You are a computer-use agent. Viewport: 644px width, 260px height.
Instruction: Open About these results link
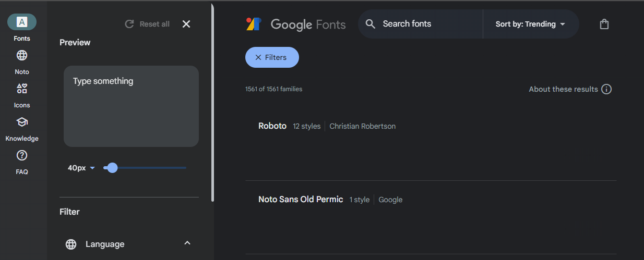click(563, 89)
